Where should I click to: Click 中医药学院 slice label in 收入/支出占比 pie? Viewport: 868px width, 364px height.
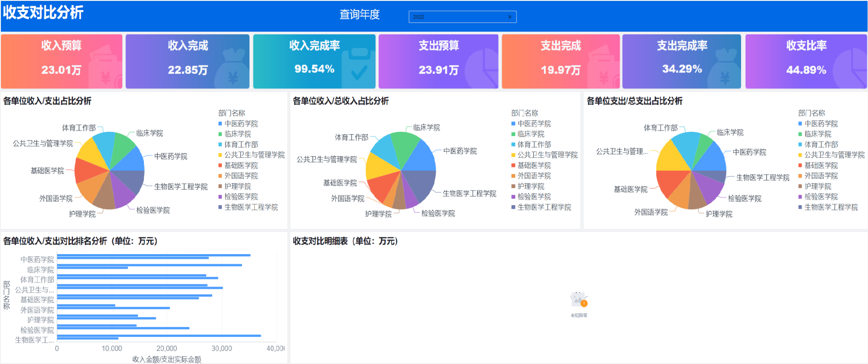pos(171,157)
